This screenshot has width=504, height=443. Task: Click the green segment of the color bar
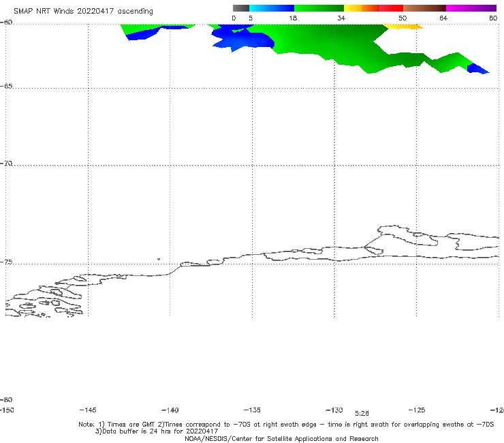point(319,8)
